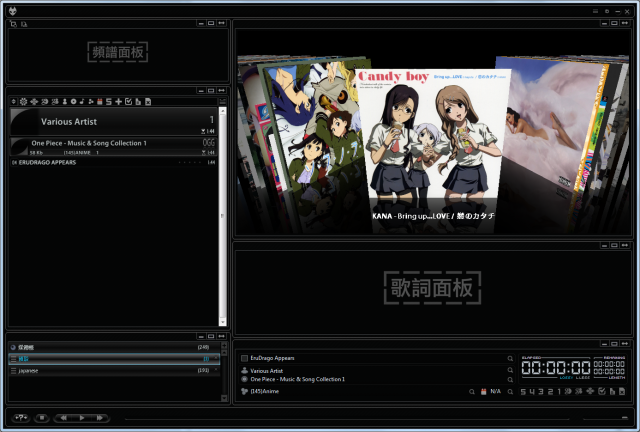Viewport: 640px width, 432px height.
Task: Maximize the lyrics panel
Action: pos(614,245)
